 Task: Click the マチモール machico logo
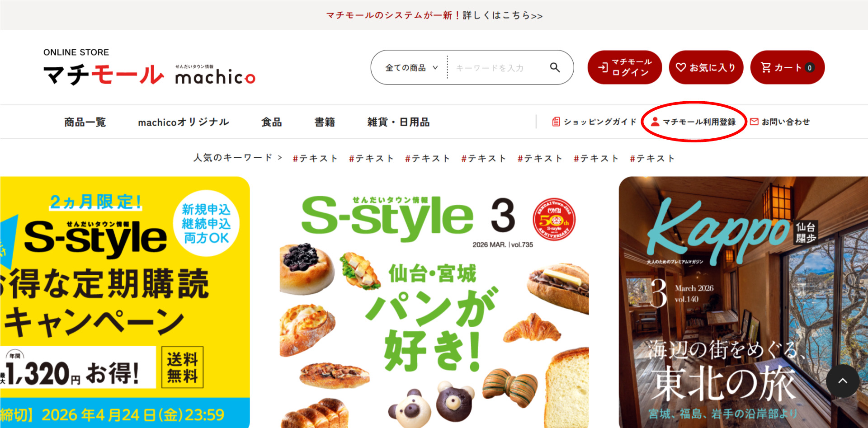(x=150, y=68)
